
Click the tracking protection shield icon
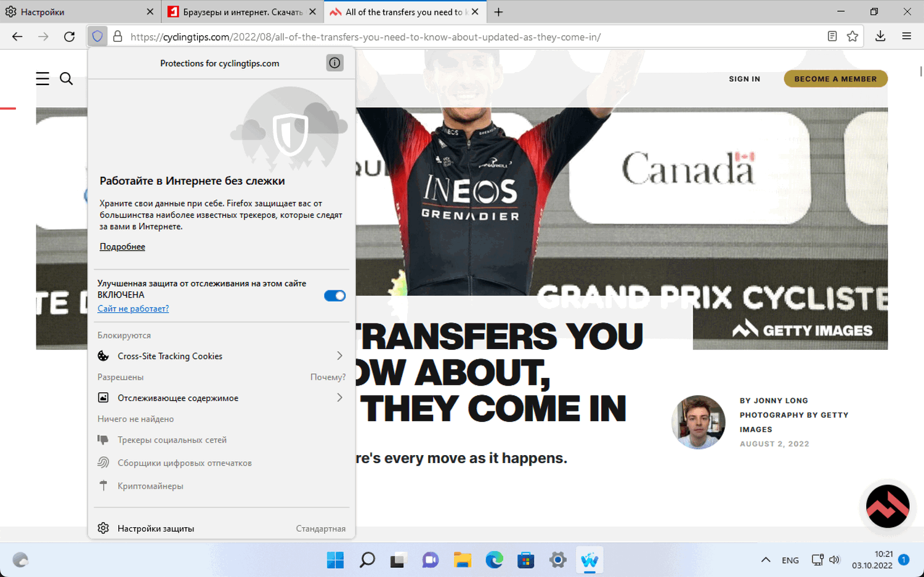[x=97, y=37]
